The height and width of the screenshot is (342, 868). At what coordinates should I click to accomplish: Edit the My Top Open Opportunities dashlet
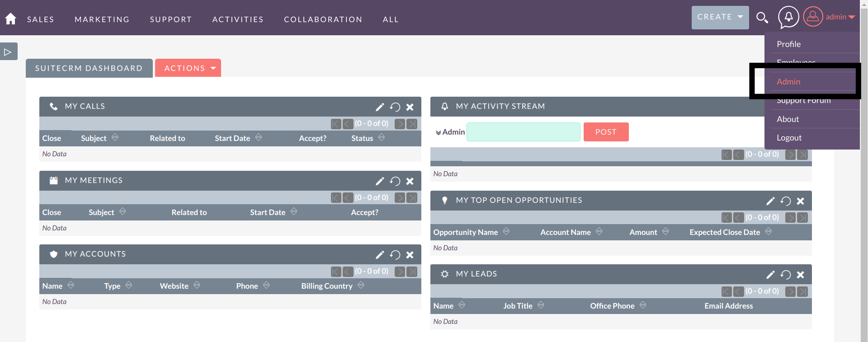(770, 201)
